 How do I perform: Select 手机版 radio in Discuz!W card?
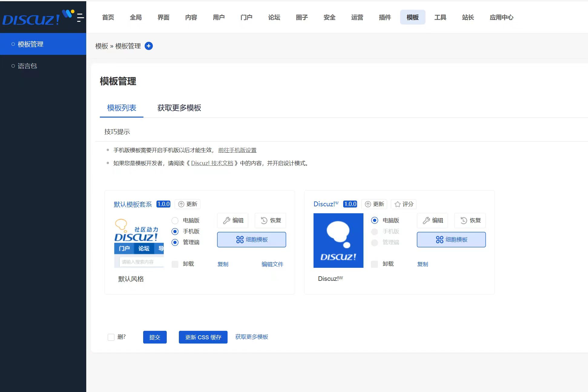tap(375, 231)
